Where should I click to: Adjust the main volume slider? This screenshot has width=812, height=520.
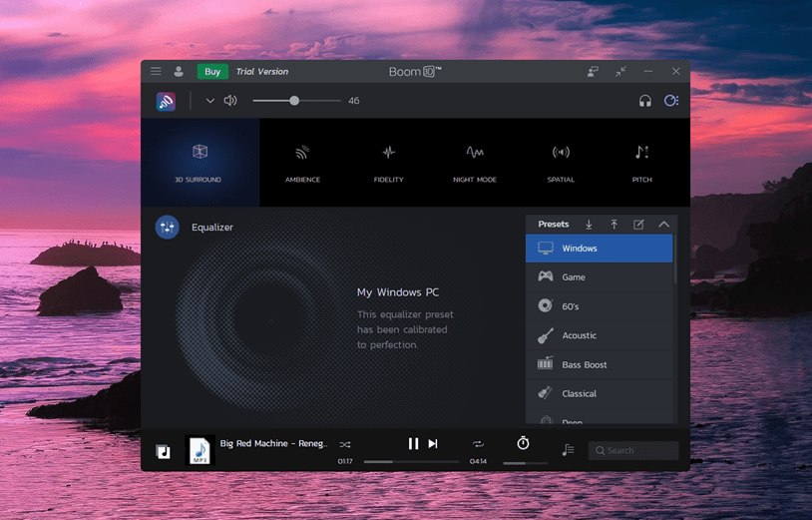tap(296, 101)
